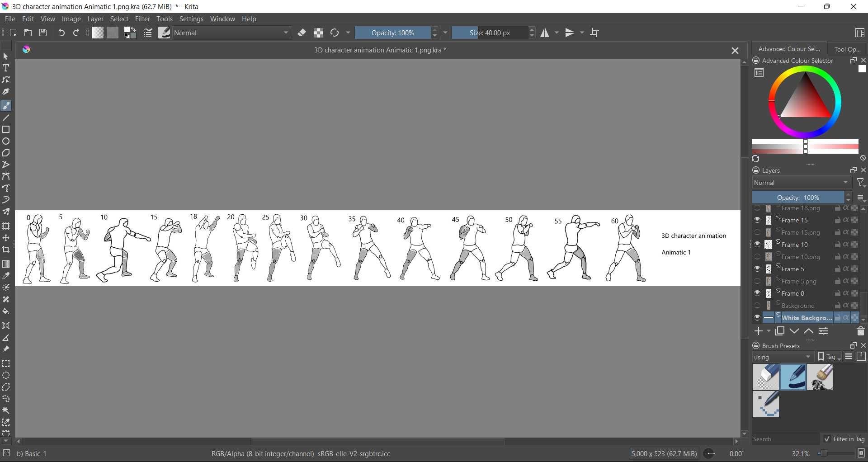The image size is (868, 462).
Task: Click the brush presets Search field
Action: pyautogui.click(x=785, y=439)
